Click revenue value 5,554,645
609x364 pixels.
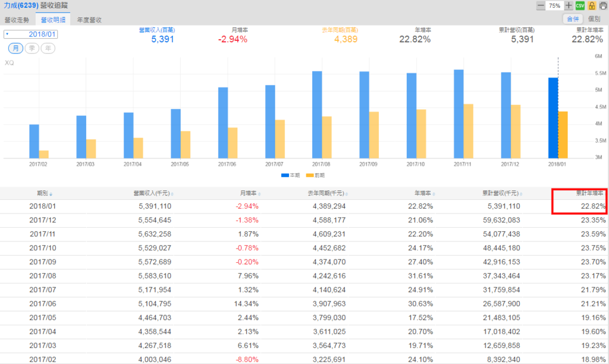point(155,220)
